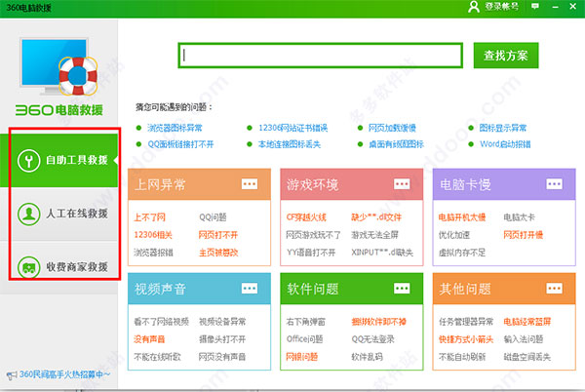Open more options on 电脑卡慢 card
This screenshot has width=585, height=392.
coord(554,184)
